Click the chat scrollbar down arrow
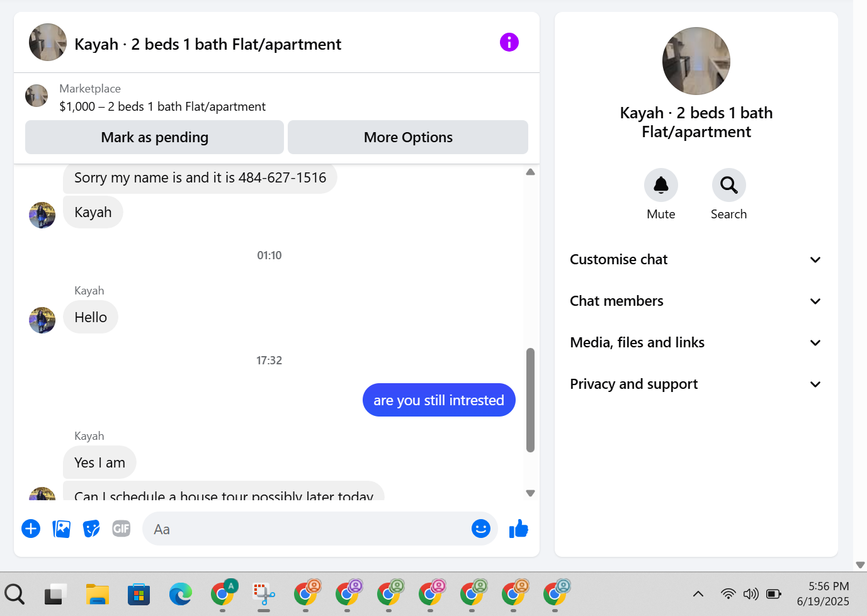Viewport: 867px width, 616px height. [x=530, y=493]
